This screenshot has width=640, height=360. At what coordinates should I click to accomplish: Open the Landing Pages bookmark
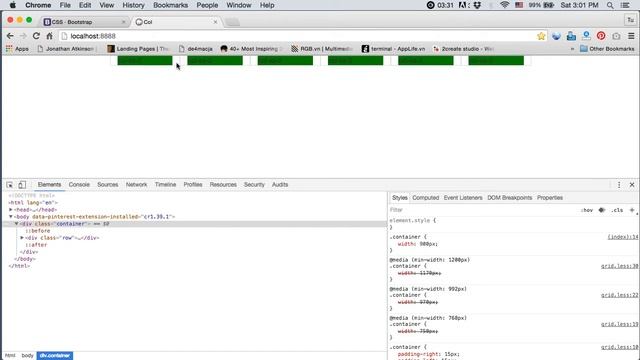(x=138, y=49)
